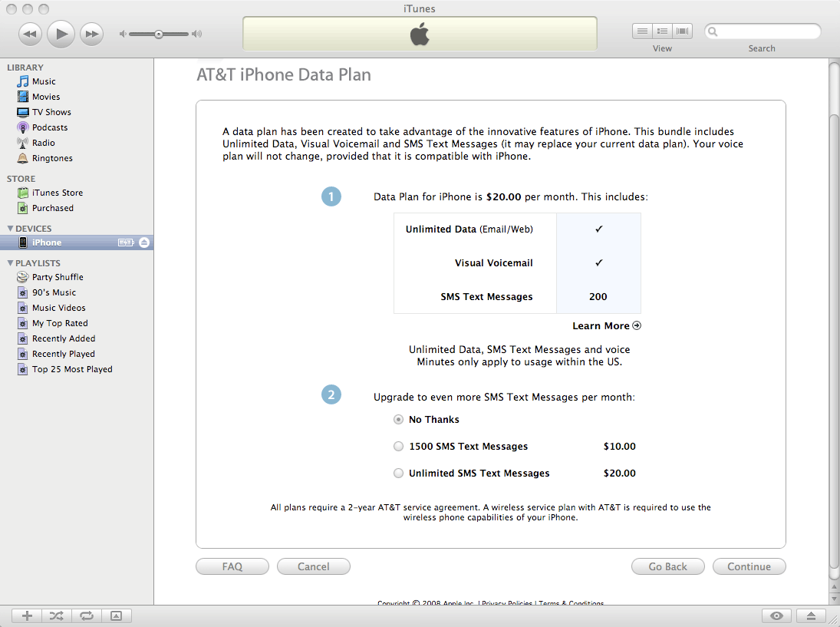Click the fast-forward button
Image resolution: width=840 pixels, height=627 pixels.
coord(91,35)
